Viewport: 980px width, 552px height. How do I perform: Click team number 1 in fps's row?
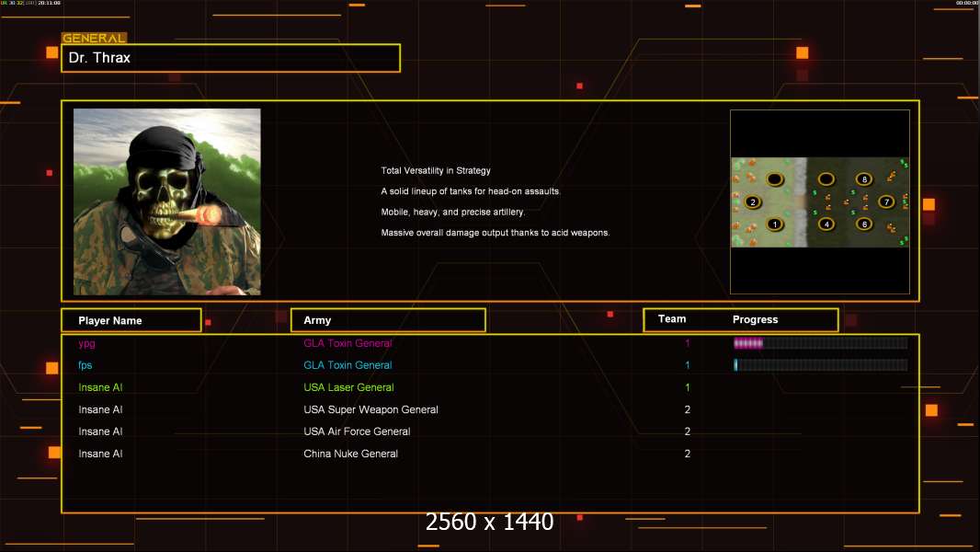click(688, 365)
